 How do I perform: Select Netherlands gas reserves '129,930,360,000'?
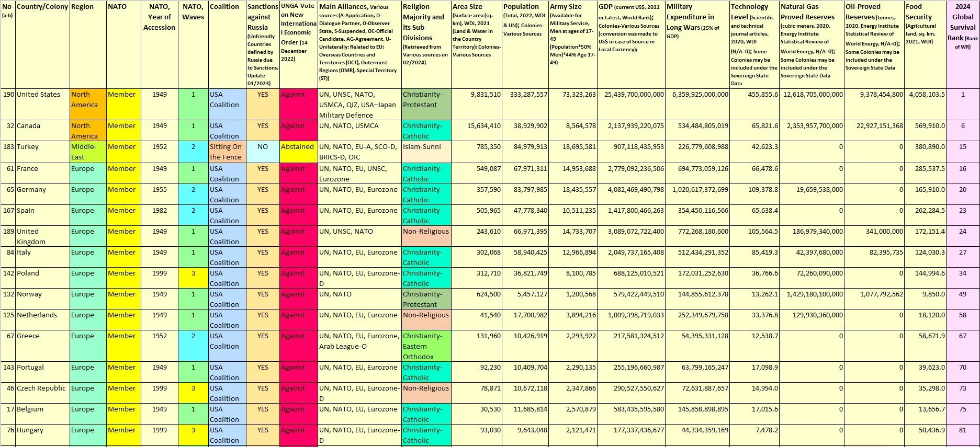[x=812, y=320]
